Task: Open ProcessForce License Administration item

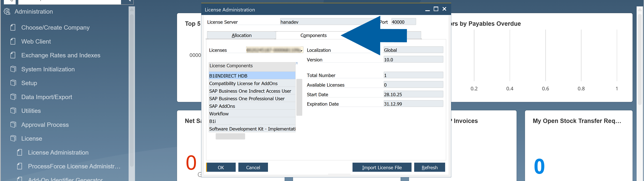Action: coord(74,166)
